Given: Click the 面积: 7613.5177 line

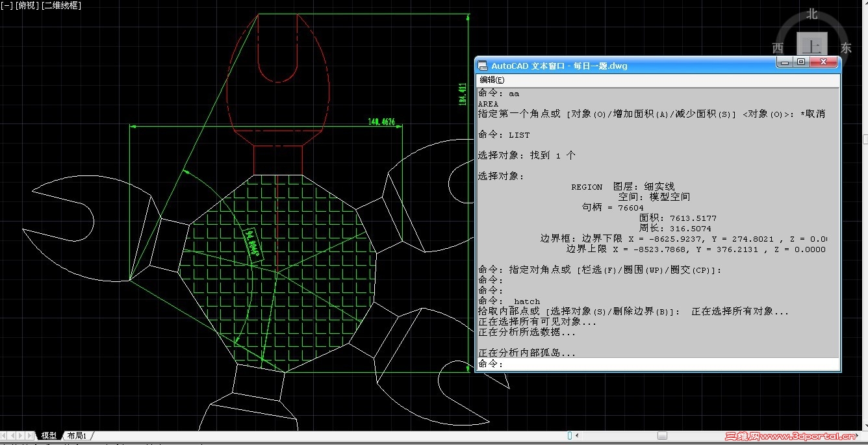Looking at the screenshot, I should coord(678,218).
